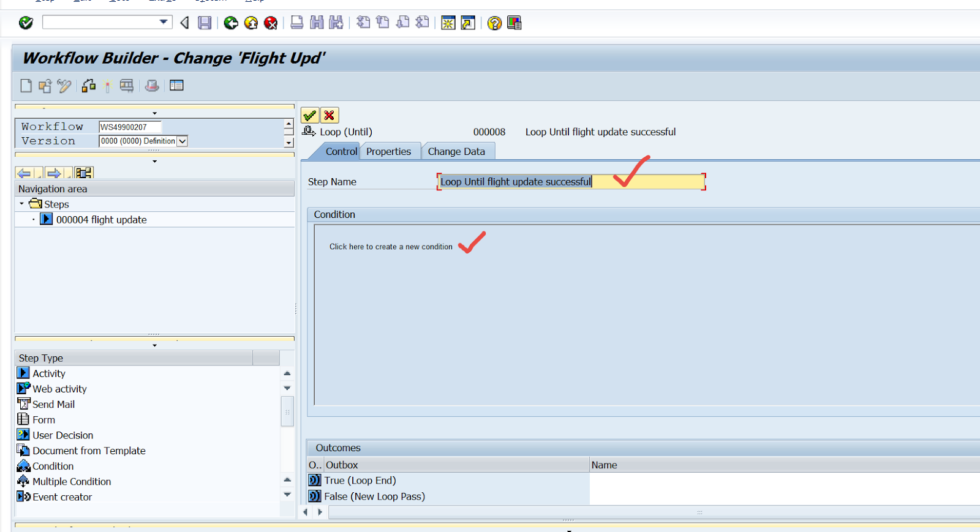This screenshot has height=532, width=980.
Task: Click the Find binoculars icon
Action: click(x=317, y=23)
